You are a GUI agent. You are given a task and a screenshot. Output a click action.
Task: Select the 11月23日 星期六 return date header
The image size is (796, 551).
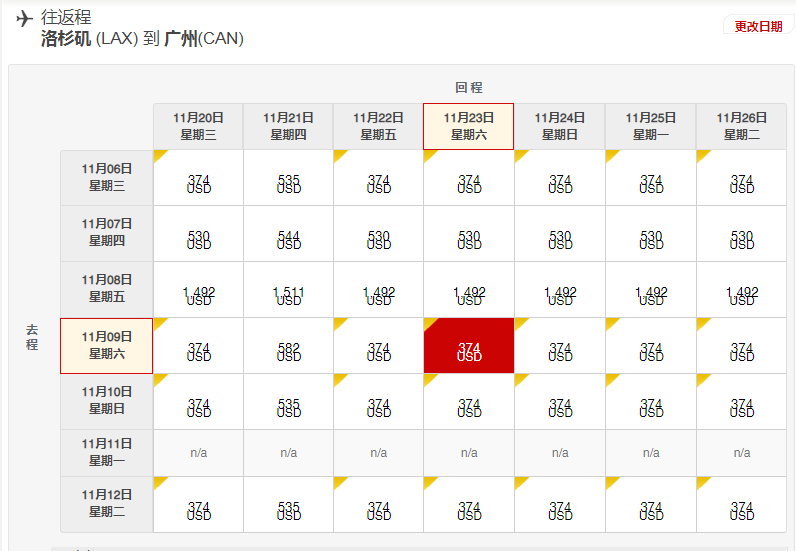(469, 126)
